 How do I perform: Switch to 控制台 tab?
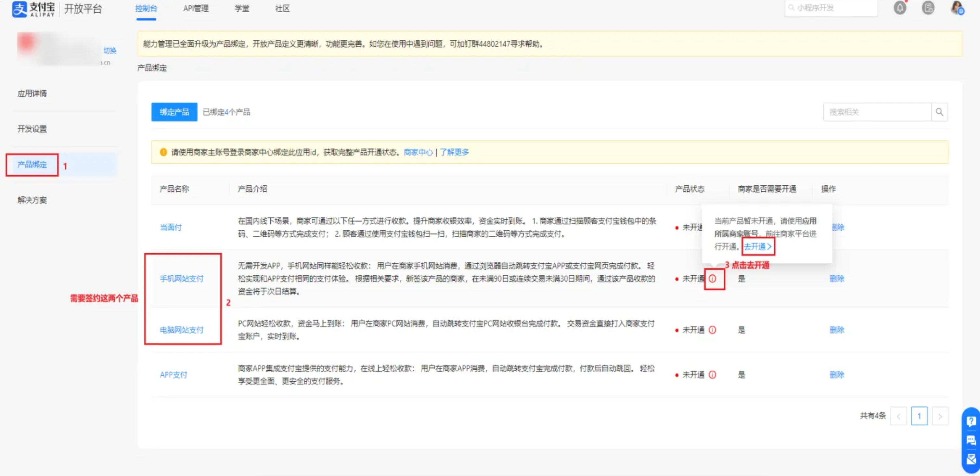[x=146, y=8]
